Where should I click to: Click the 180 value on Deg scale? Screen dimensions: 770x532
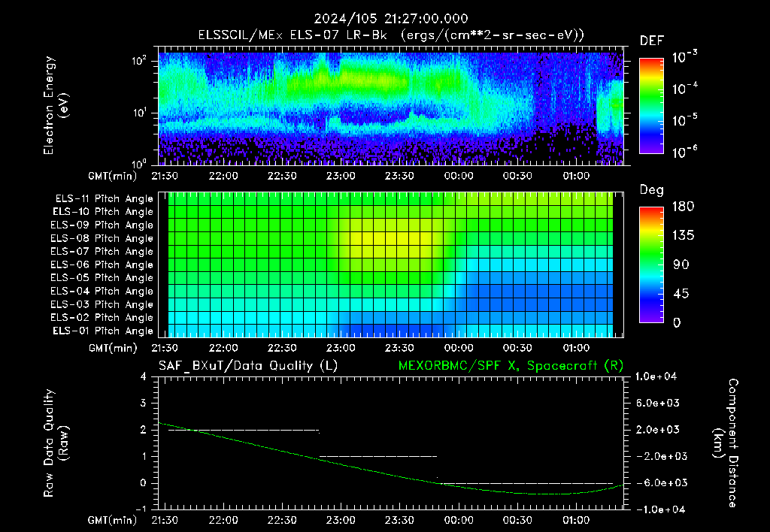683,206
